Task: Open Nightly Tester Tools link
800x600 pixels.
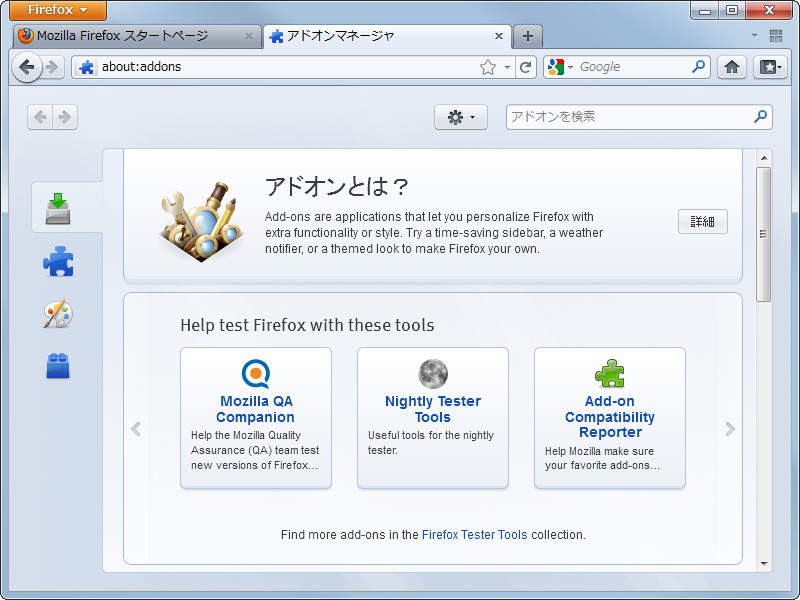Action: [x=433, y=409]
